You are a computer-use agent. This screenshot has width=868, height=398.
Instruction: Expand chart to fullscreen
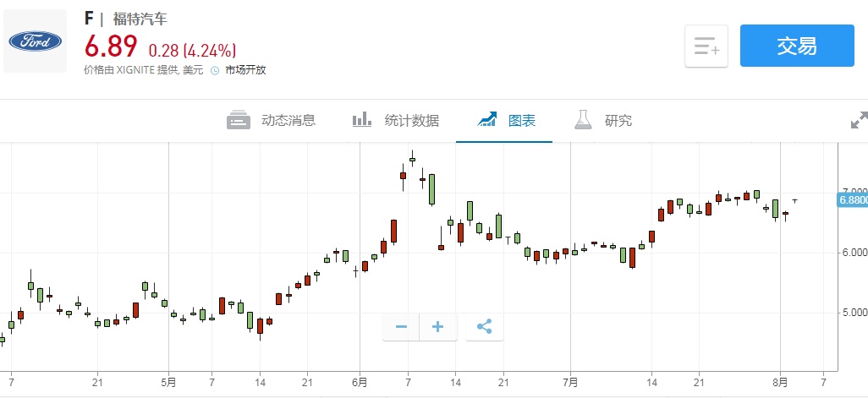click(858, 122)
